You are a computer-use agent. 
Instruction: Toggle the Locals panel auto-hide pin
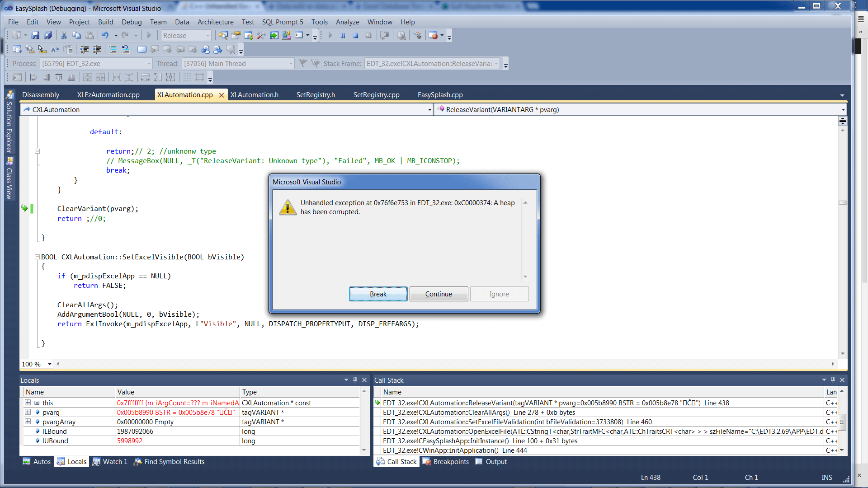click(x=355, y=380)
